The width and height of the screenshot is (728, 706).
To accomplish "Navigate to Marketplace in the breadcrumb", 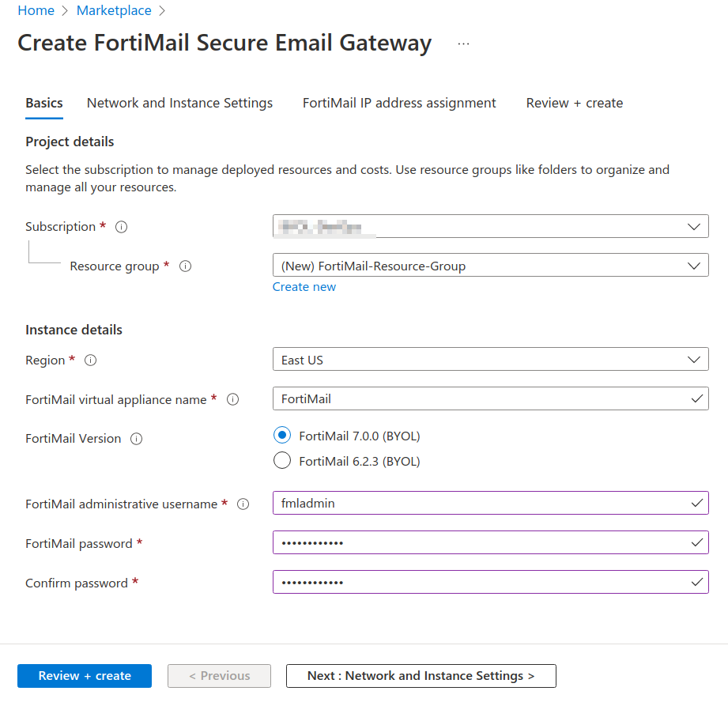I will click(x=114, y=10).
